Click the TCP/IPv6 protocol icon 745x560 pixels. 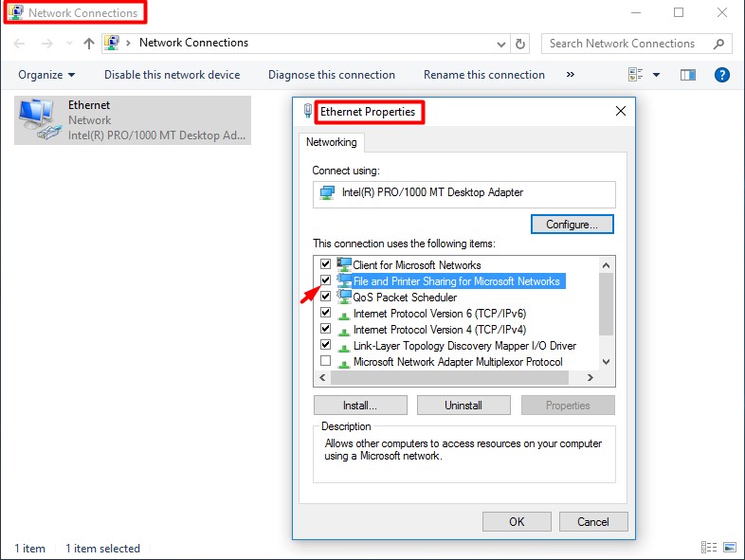click(344, 316)
